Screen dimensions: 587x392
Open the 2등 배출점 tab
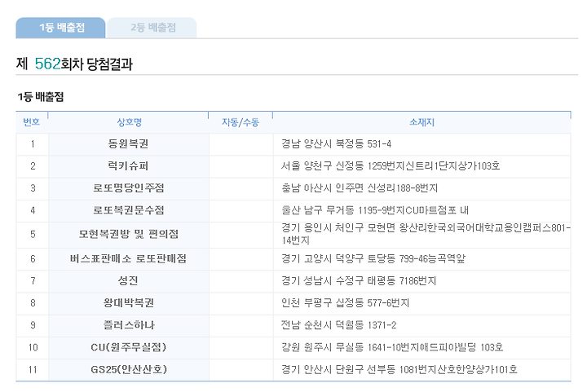point(152,28)
